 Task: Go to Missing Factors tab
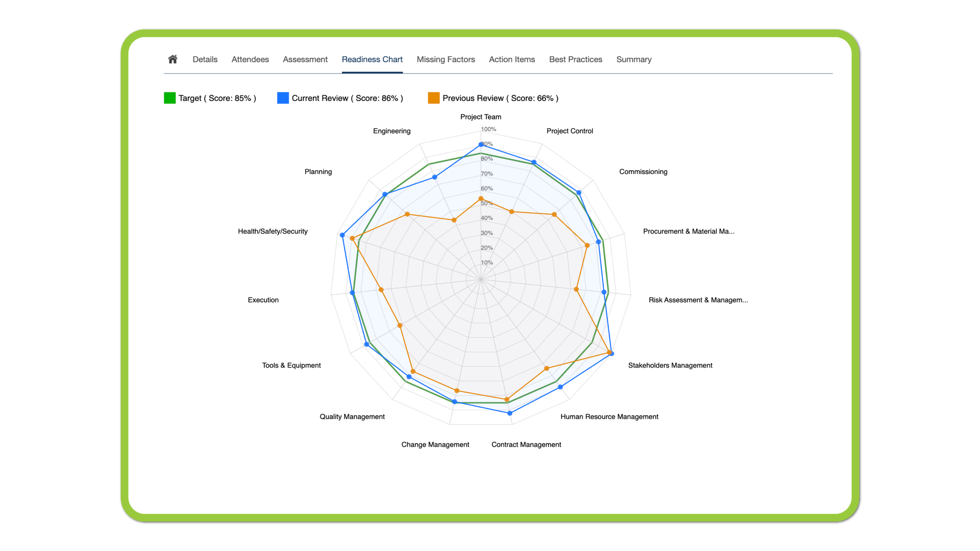point(446,59)
